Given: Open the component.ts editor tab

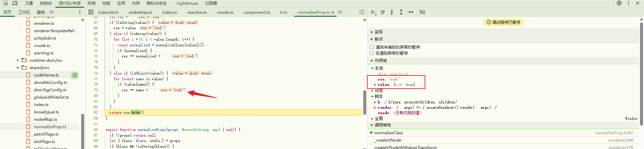Looking at the screenshot, I should tap(257, 12).
